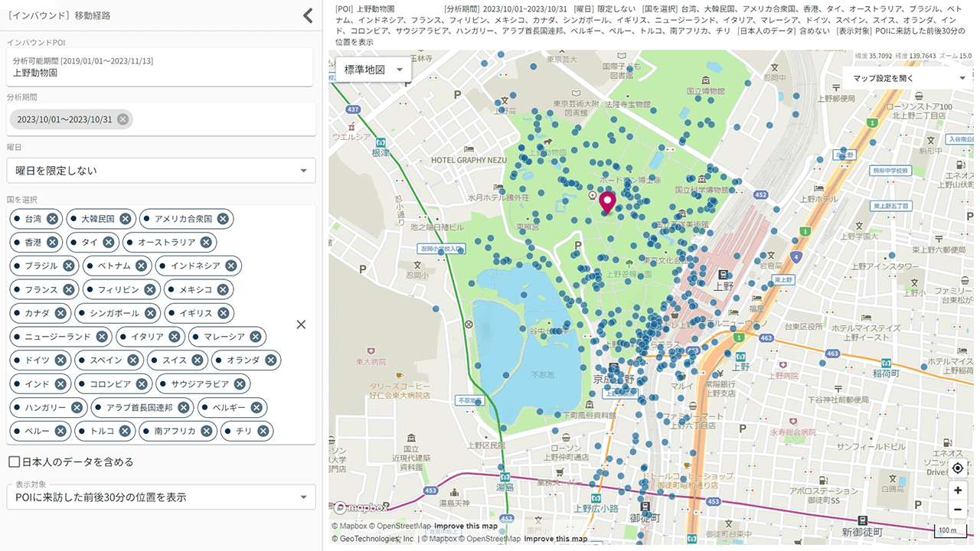Click the locate my position icon

957,468
